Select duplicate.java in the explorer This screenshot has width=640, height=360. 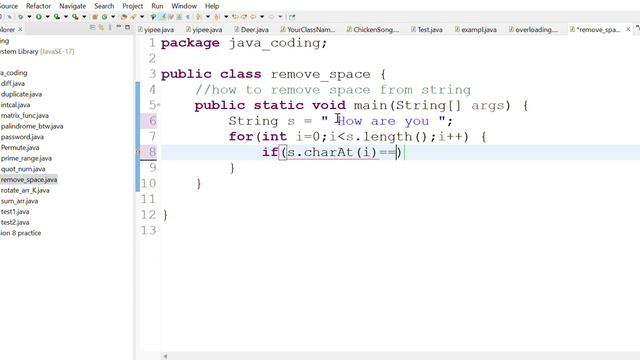pos(21,94)
